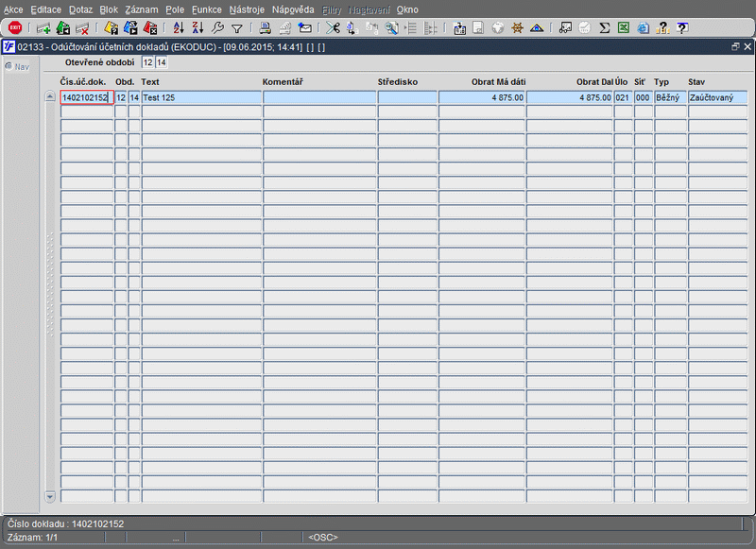Open the Internet Explorer icon
The image size is (756, 549).
click(x=643, y=28)
